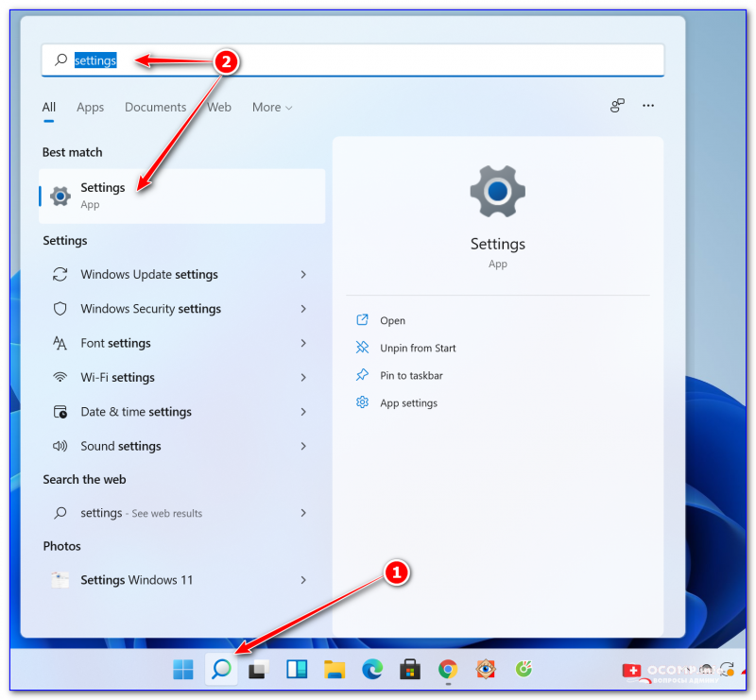756x700 pixels.
Task: Open the eye-icon image viewer app on taskbar
Action: pos(486,669)
